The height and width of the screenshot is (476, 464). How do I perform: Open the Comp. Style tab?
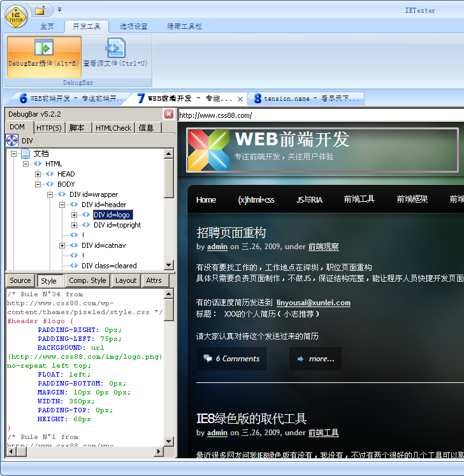tap(87, 280)
